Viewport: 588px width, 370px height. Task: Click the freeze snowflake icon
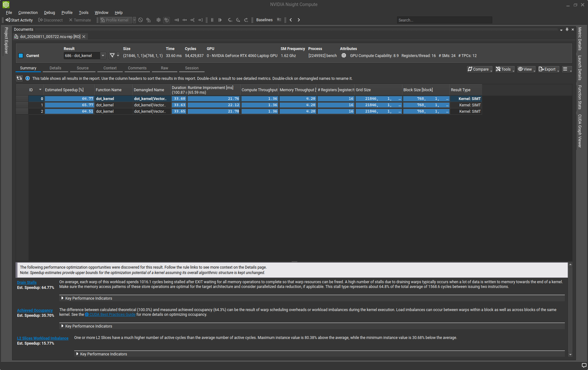click(158, 20)
